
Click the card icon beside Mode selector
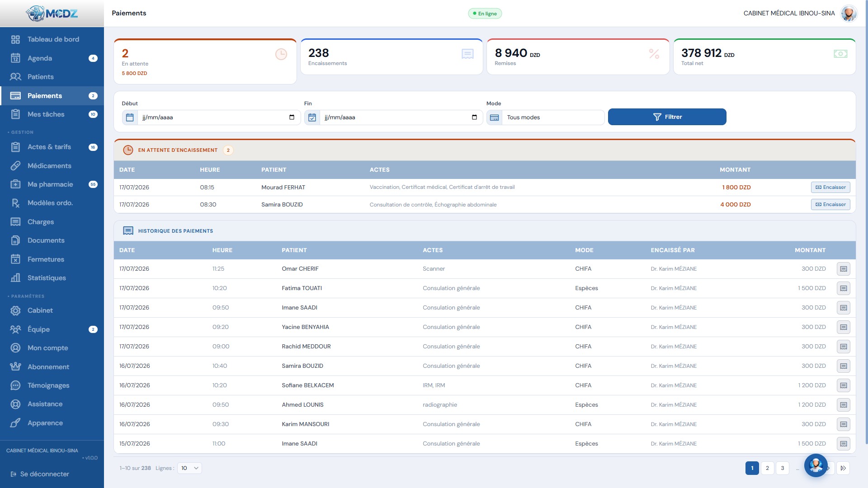point(494,117)
